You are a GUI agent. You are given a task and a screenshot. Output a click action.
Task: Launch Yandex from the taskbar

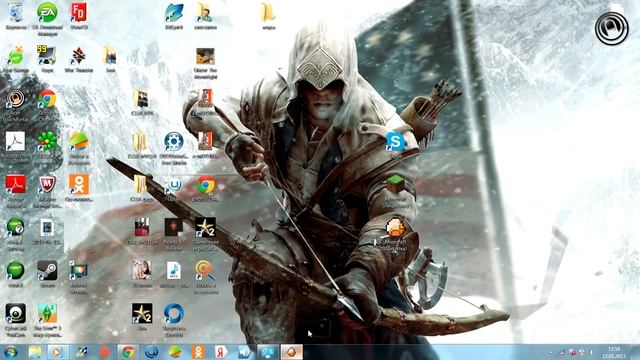[x=222, y=352]
